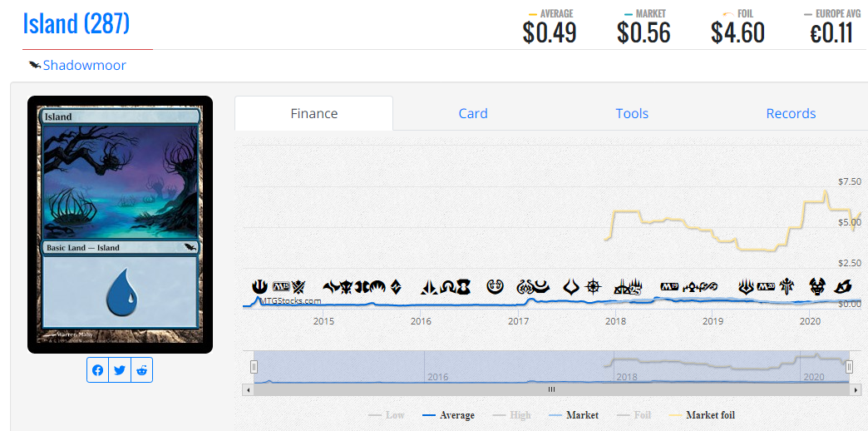Click the M15 set symbol on the chart
868x431 pixels.
(x=281, y=287)
